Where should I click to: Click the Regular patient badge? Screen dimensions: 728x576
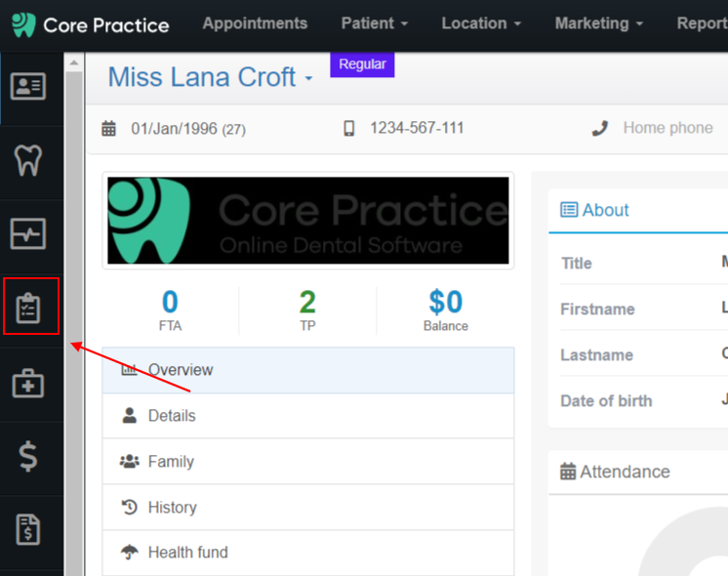pos(362,64)
